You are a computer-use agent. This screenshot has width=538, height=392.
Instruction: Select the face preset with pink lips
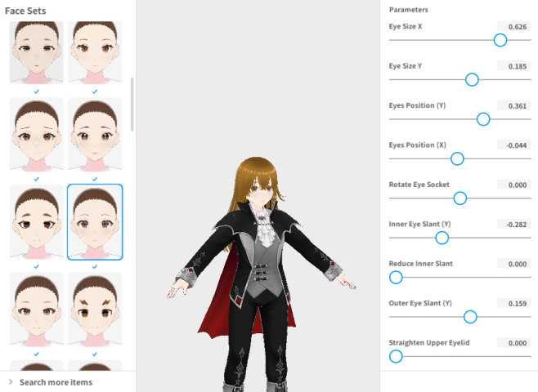95,135
